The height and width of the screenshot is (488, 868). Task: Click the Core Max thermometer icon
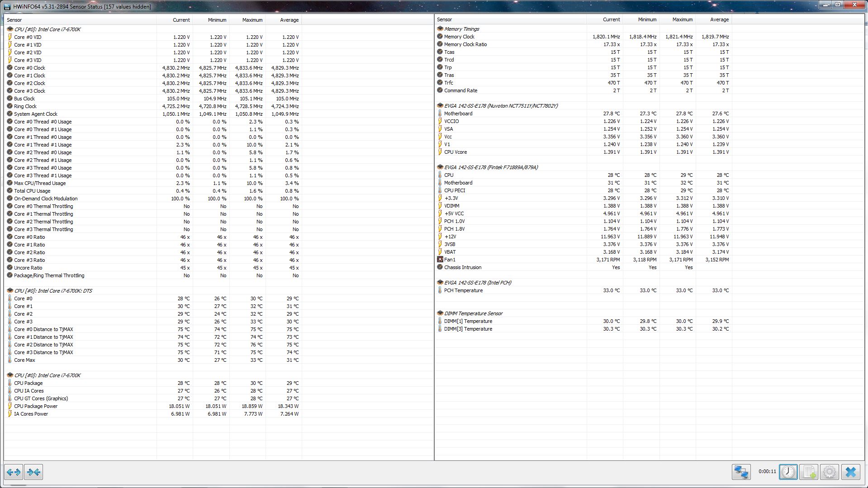10,360
